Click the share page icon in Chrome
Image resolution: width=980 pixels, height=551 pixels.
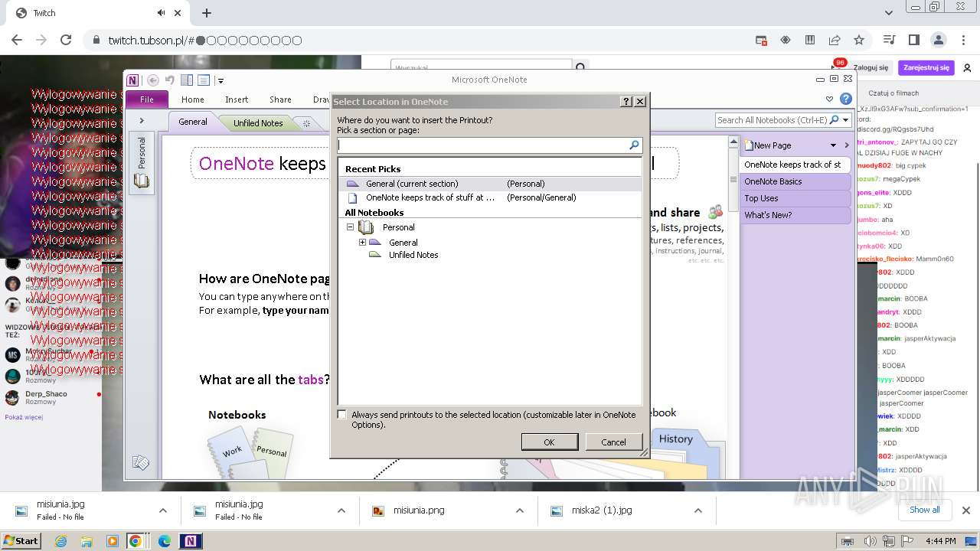835,40
